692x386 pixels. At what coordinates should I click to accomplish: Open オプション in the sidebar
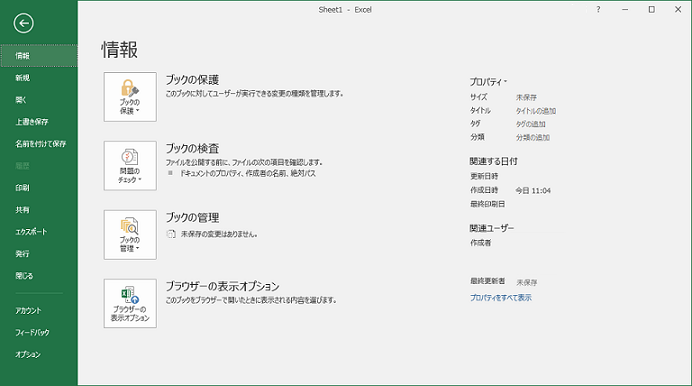(39, 355)
